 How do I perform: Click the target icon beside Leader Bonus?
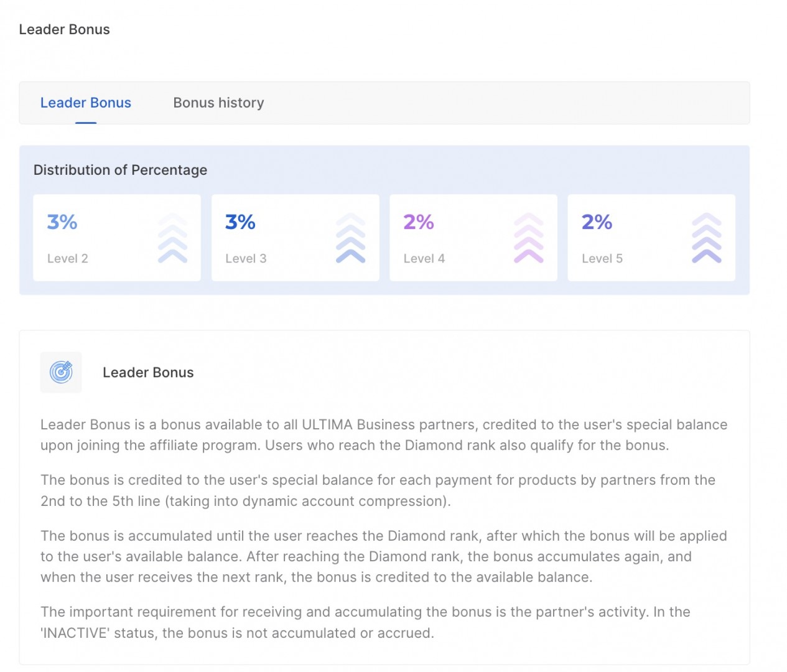pos(61,372)
